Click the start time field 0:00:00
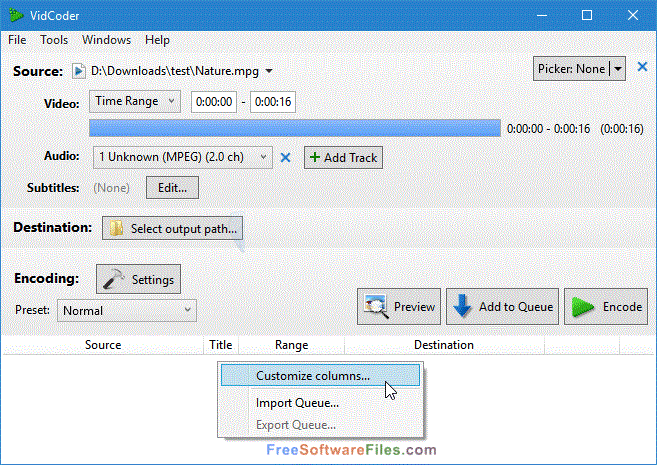This screenshot has width=657, height=465. point(214,102)
